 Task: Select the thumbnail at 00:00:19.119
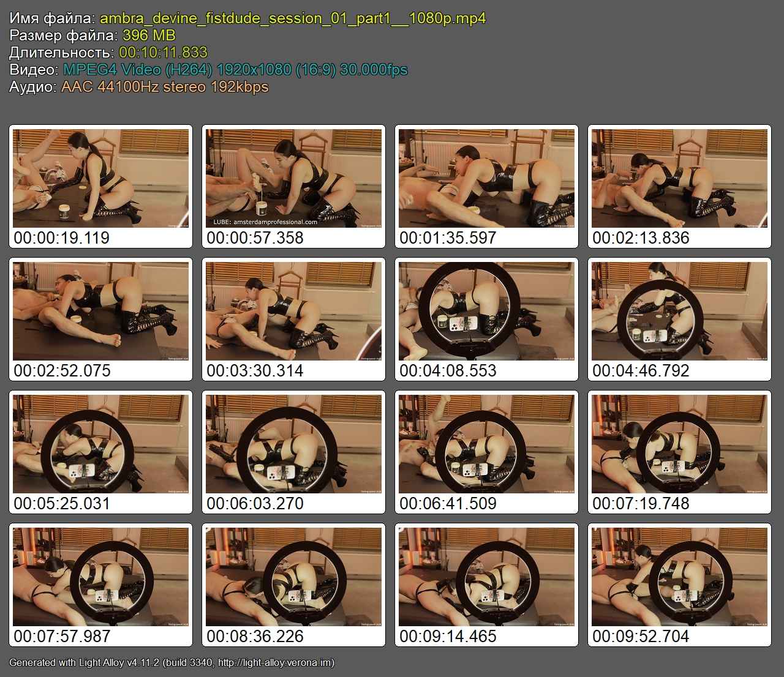pos(101,178)
